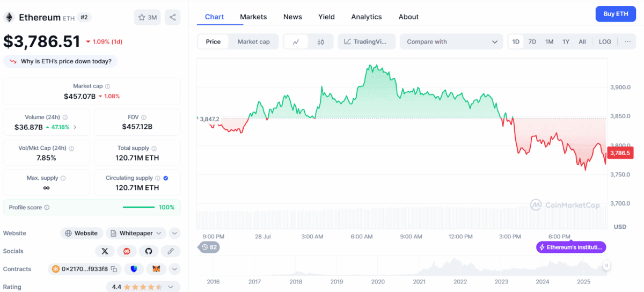This screenshot has height=292, width=644.
Task: Open the Compare with dropdown
Action: [452, 42]
